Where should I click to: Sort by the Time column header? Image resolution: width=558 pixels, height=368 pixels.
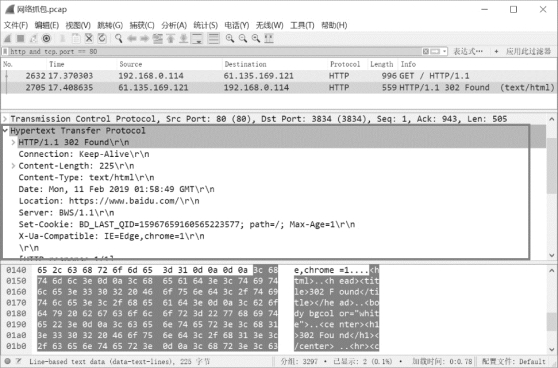81,64
